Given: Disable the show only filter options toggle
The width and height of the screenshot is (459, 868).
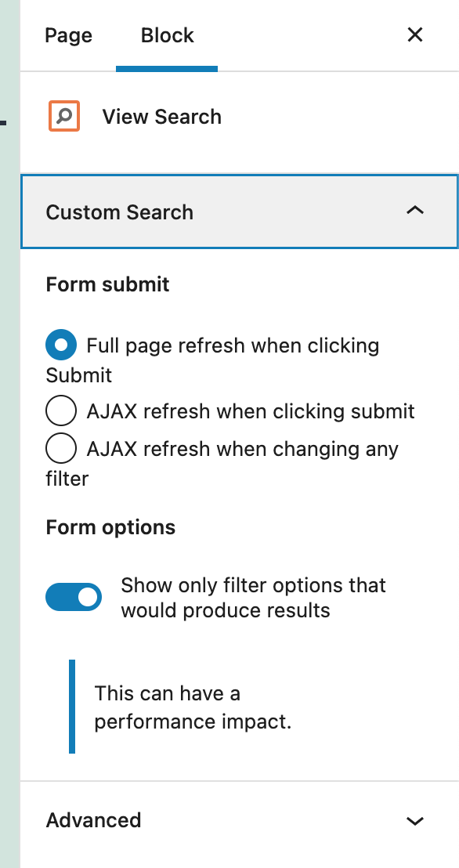Looking at the screenshot, I should point(74,597).
